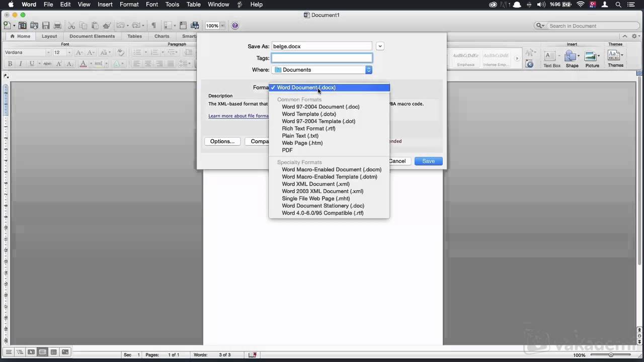Image resolution: width=644 pixels, height=362 pixels.
Task: Toggle Show nonprinting characters pilcrow icon
Action: 153,25
